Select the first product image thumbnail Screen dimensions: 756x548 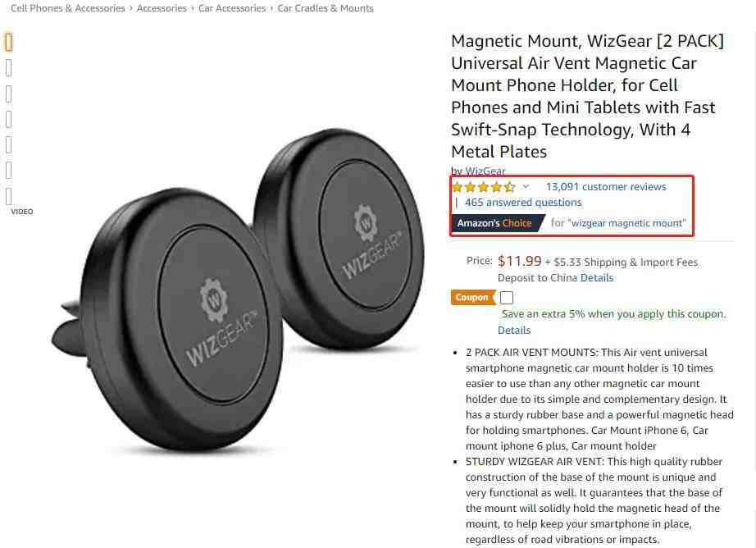coord(9,42)
